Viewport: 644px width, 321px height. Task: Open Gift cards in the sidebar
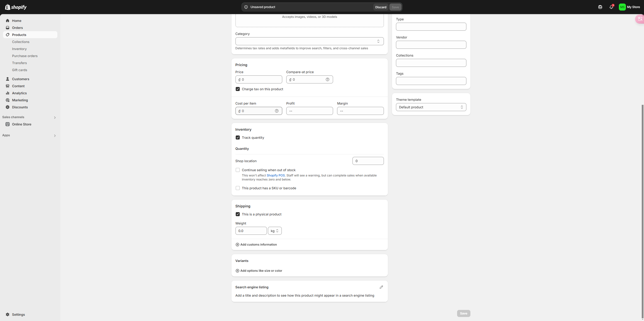20,70
